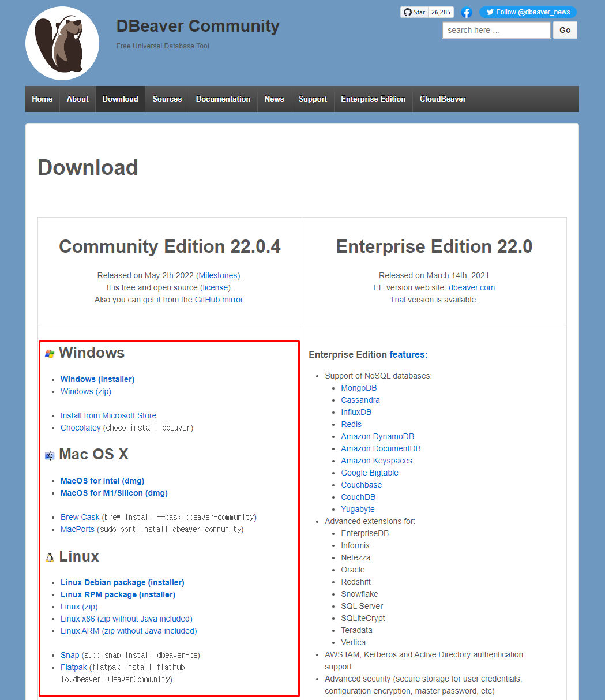Download Linux (zip)
This screenshot has height=700, width=605.
click(79, 607)
